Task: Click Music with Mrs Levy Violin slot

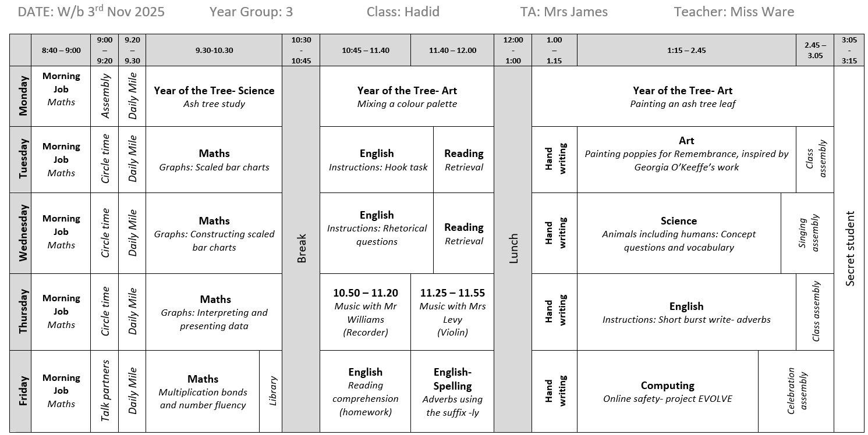Action: click(452, 312)
